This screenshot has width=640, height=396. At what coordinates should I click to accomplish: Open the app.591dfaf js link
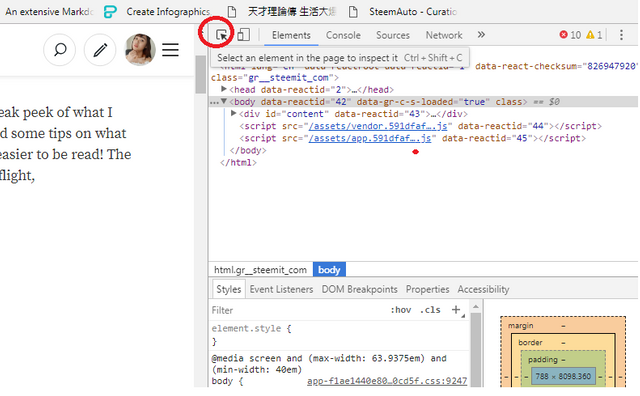(x=370, y=138)
